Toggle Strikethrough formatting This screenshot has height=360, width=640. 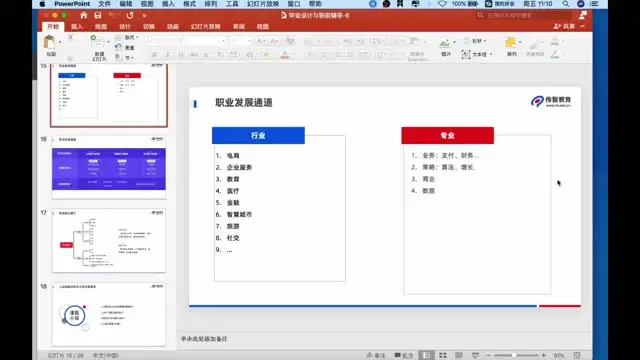coord(194,54)
